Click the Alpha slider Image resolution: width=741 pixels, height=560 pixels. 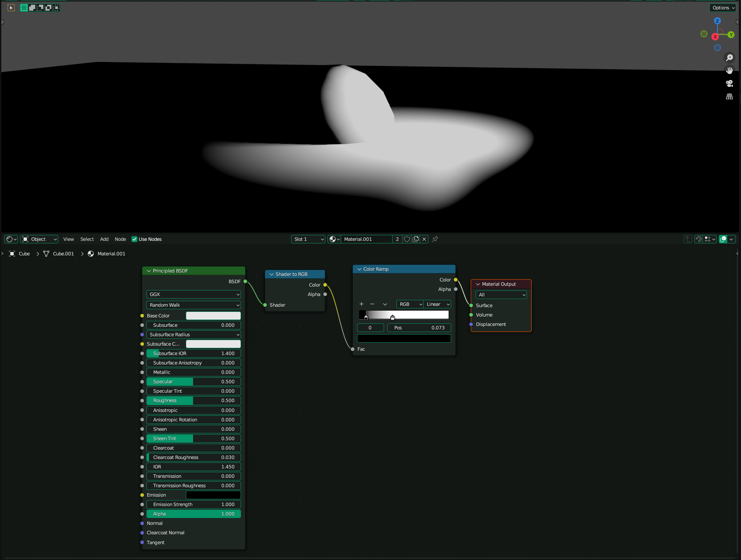point(193,514)
